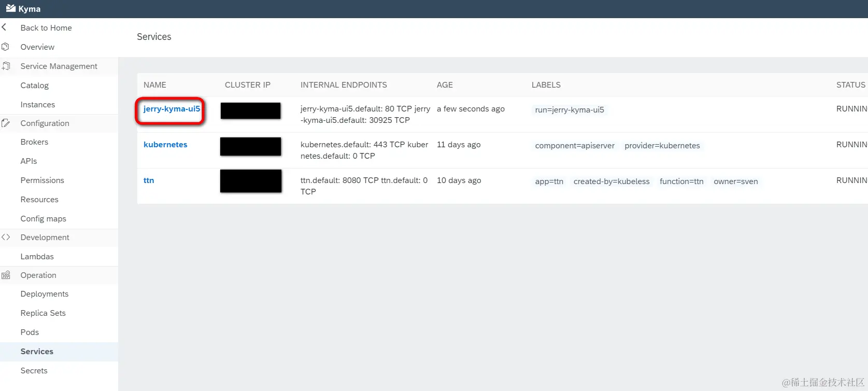Click the back arrow beside Back to Home
Image resolution: width=868 pixels, height=391 pixels.
pyautogui.click(x=4, y=27)
